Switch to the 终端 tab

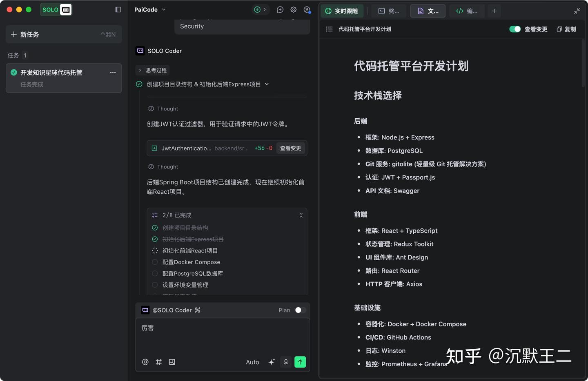tap(389, 11)
